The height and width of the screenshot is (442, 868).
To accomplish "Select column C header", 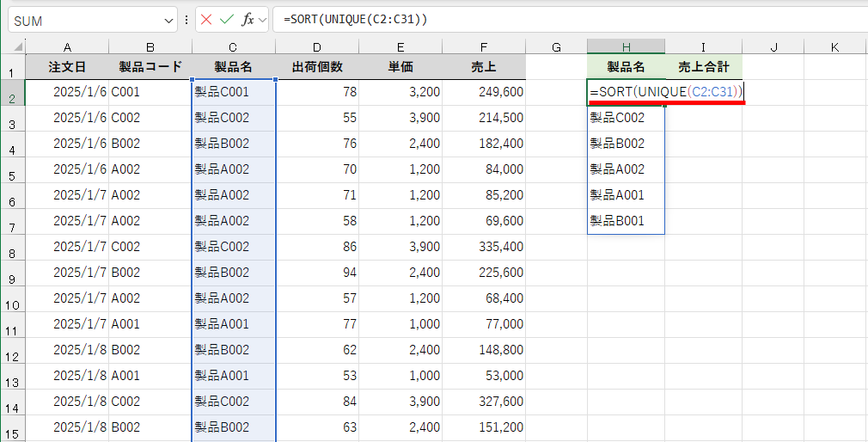I will click(x=234, y=47).
